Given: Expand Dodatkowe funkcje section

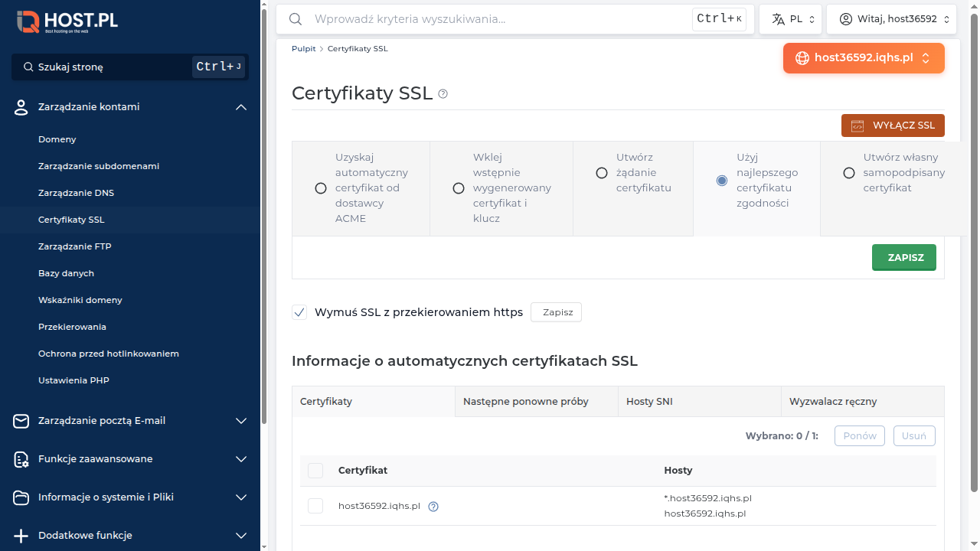Looking at the screenshot, I should point(241,536).
